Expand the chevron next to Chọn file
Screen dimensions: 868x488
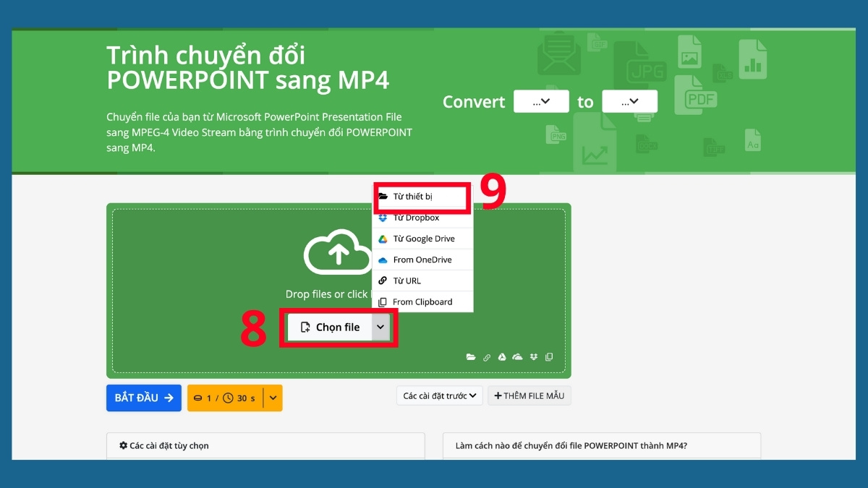tap(380, 327)
